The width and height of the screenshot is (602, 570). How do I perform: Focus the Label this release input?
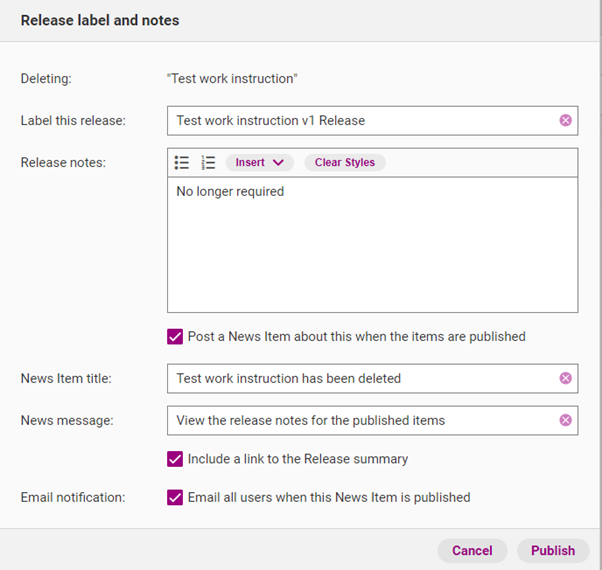click(x=363, y=121)
